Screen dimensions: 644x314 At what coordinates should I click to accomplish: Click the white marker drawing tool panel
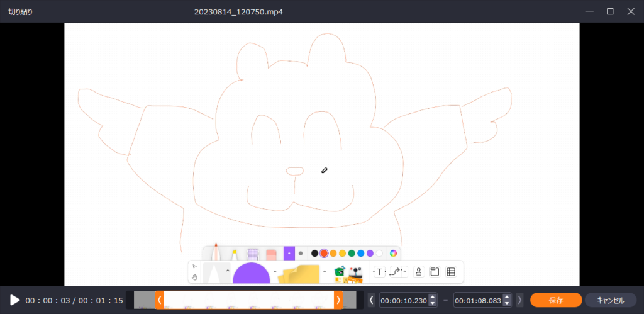(x=214, y=272)
